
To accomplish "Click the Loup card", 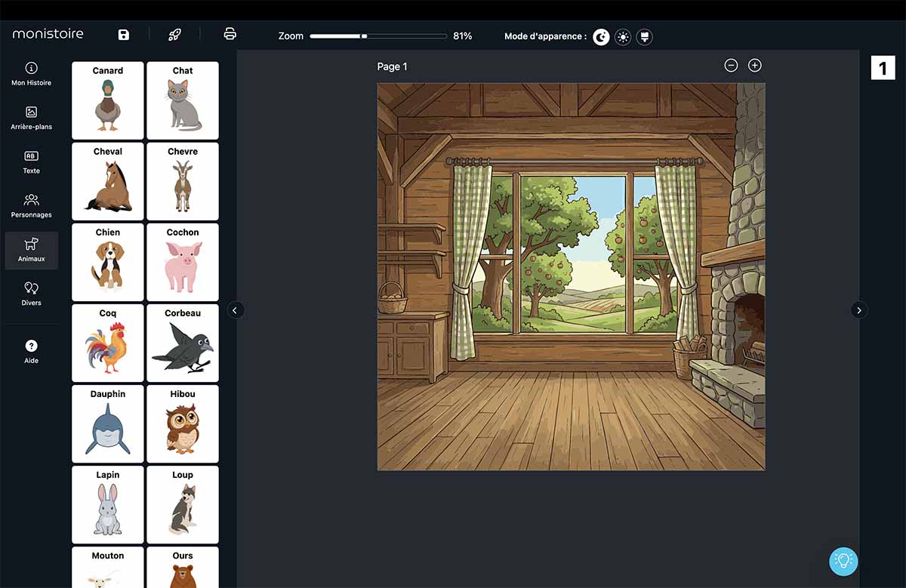I will 183,504.
